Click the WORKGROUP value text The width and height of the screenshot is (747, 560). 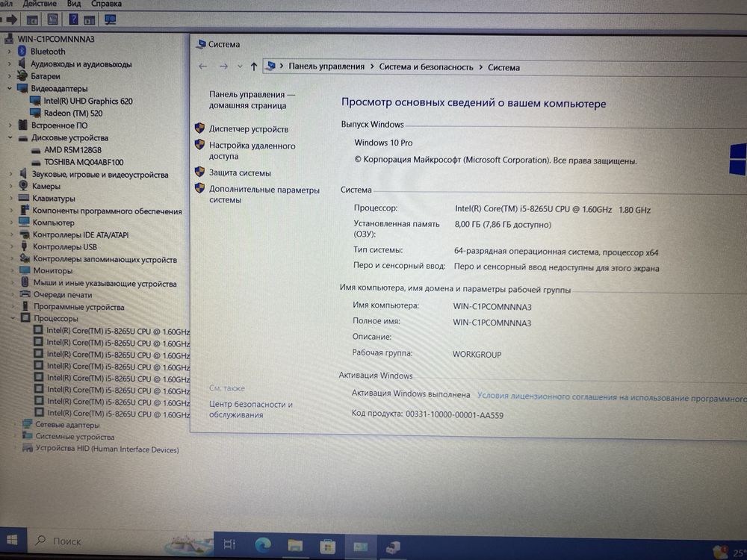(x=477, y=354)
